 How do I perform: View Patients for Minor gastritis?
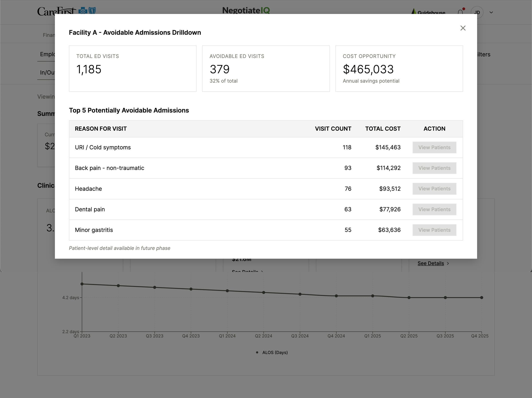tap(434, 230)
